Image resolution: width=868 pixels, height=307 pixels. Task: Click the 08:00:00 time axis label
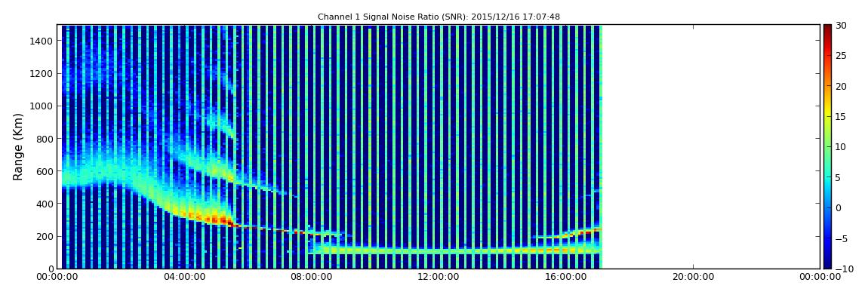coord(311,277)
